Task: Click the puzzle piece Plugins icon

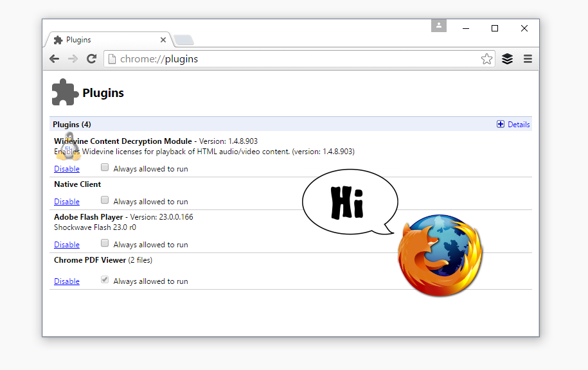Action: coord(65,92)
